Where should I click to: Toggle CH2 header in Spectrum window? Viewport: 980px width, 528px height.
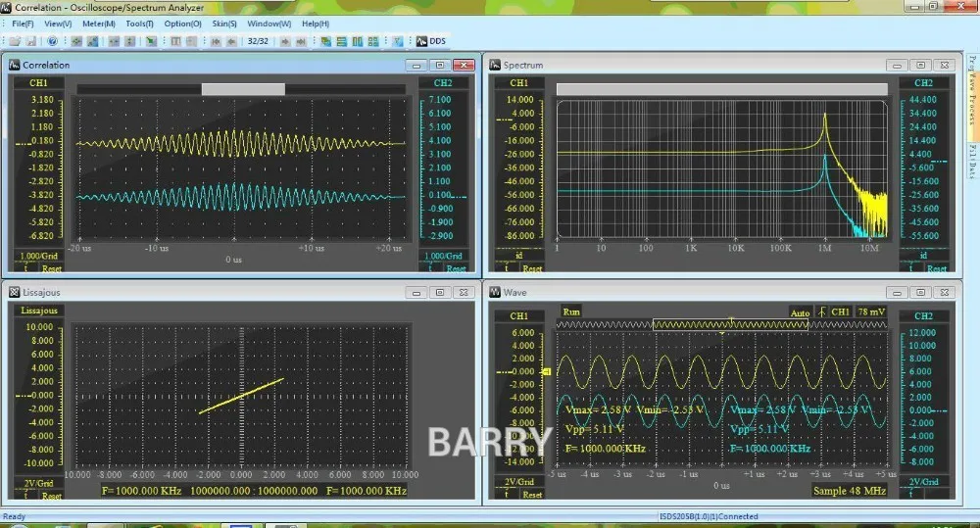[x=923, y=82]
